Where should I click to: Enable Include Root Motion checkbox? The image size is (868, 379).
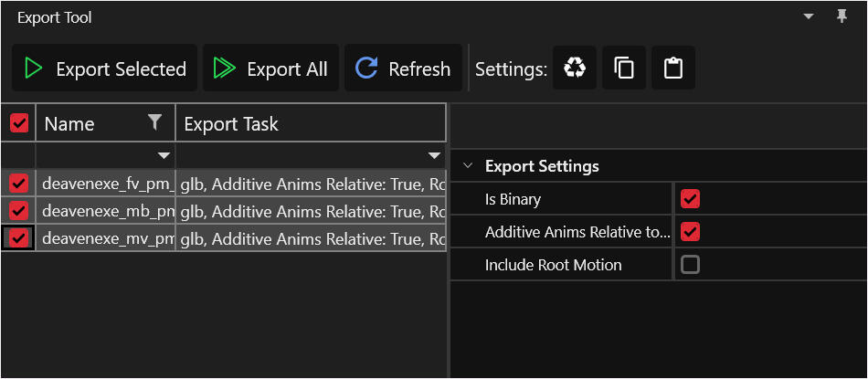click(691, 265)
